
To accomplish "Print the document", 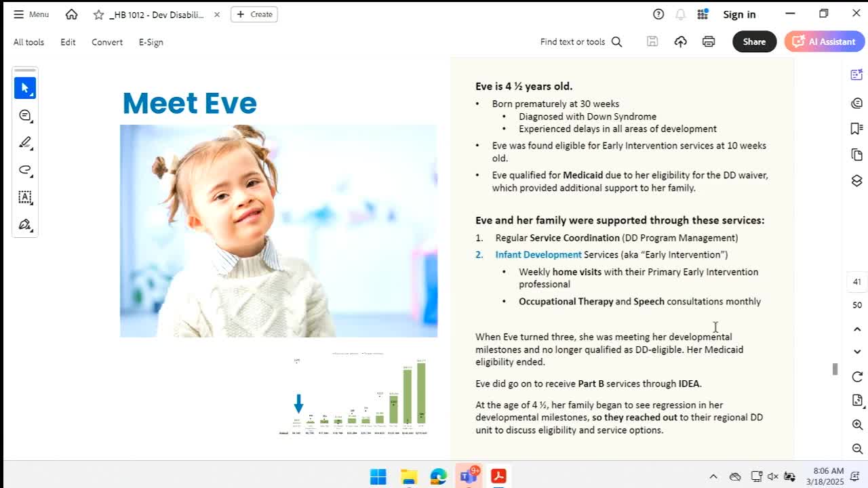I will [709, 41].
